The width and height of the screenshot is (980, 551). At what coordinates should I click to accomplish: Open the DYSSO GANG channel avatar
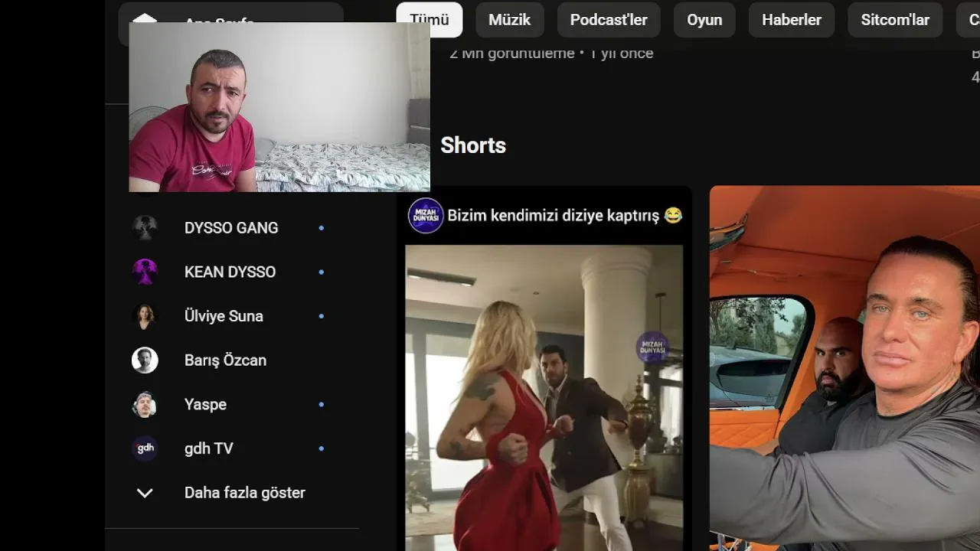coord(145,228)
